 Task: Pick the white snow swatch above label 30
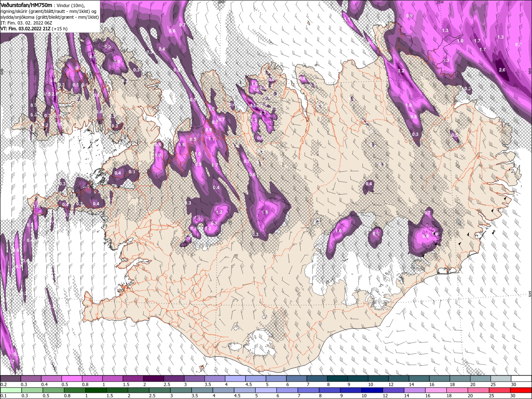click(x=522, y=378)
